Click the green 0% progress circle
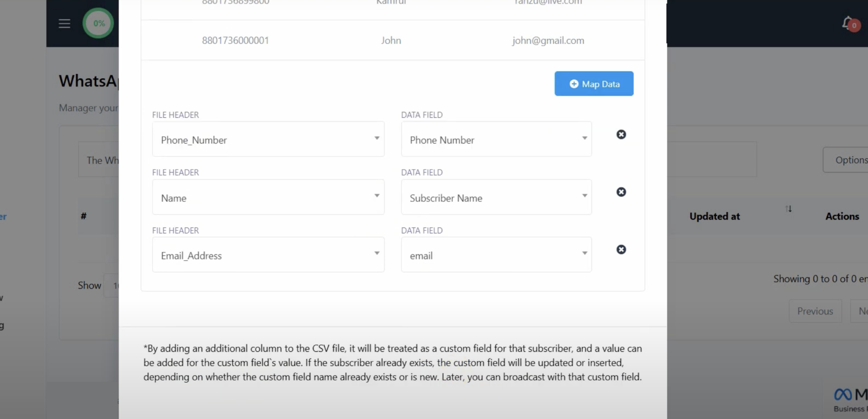868x419 pixels. pyautogui.click(x=98, y=23)
